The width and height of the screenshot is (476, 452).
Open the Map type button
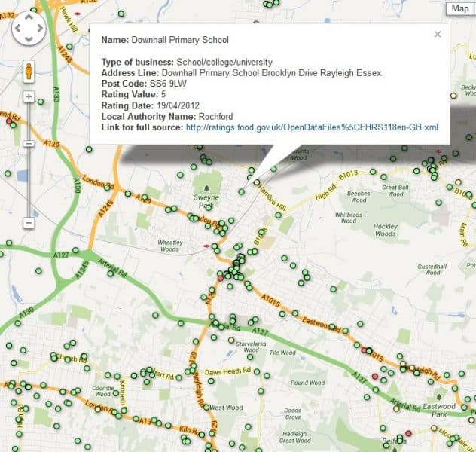point(459,9)
